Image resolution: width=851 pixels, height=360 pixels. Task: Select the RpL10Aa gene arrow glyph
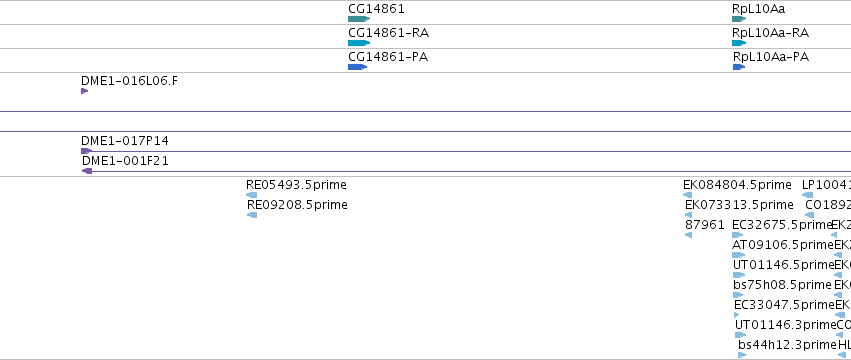click(740, 19)
